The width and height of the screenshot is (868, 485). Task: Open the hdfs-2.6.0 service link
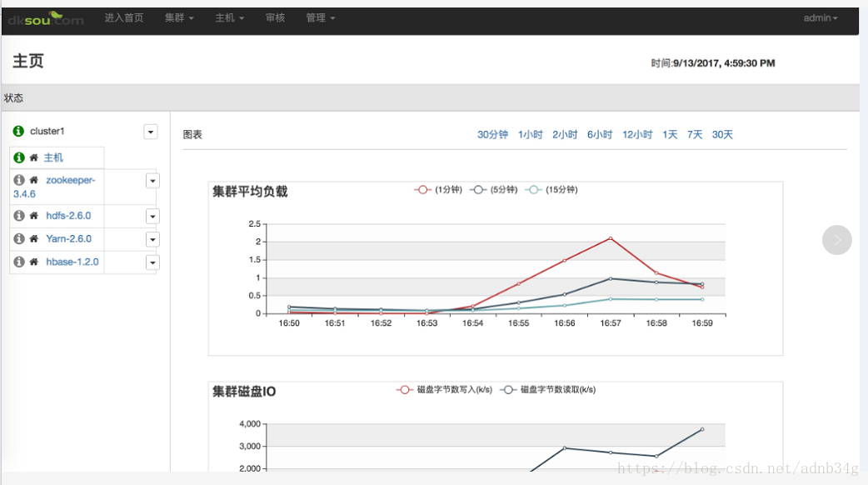click(x=68, y=216)
